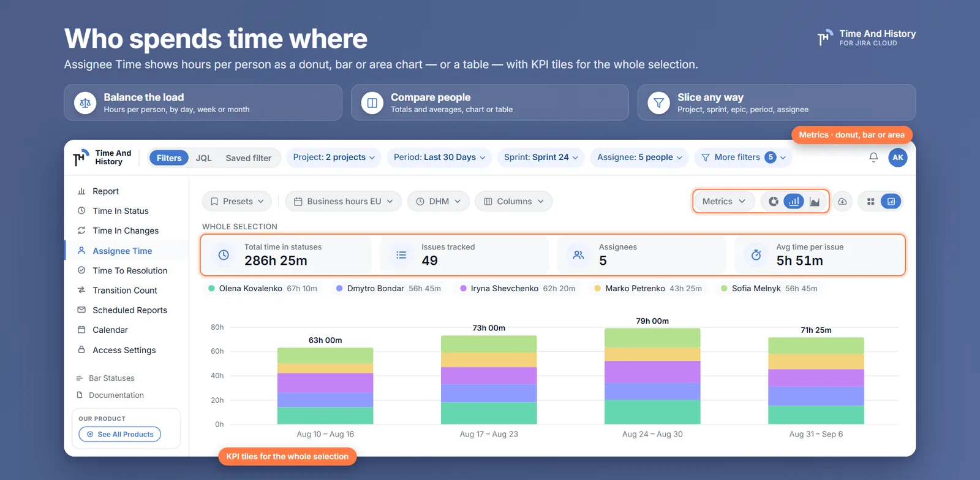Open the Business hours EU dropdown

pyautogui.click(x=344, y=201)
